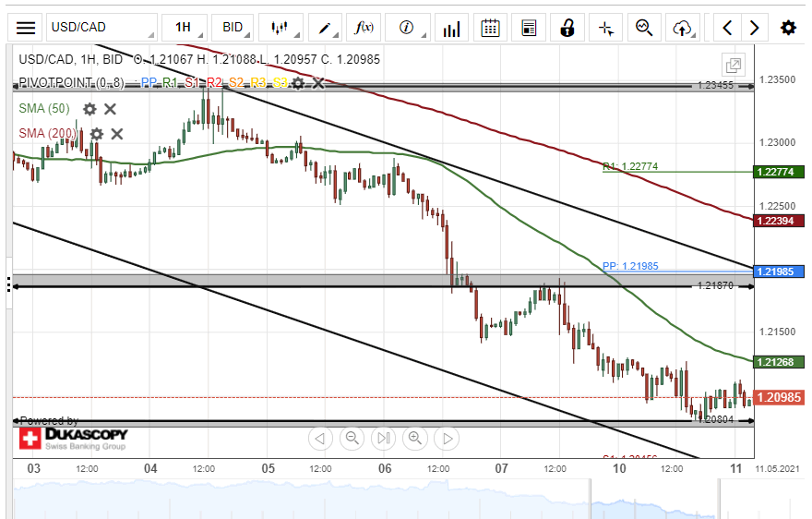Open chart settings gear in toolbar
This screenshot has height=519, width=812.
(x=788, y=28)
